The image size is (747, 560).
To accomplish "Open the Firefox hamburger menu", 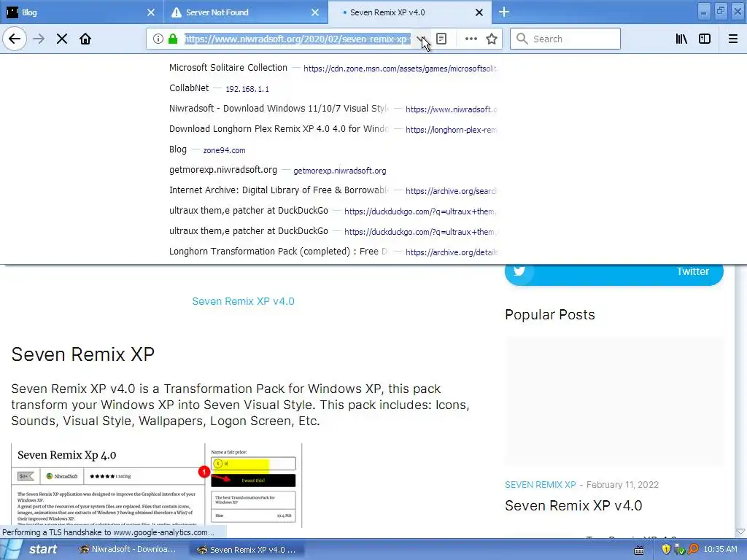I will point(732,39).
